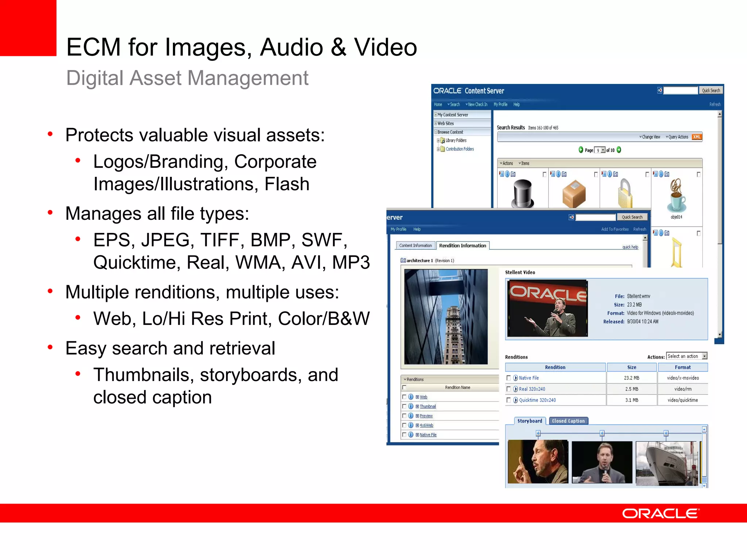Viewport: 747px width, 560px height.
Task: Select the Storyboard tab
Action: point(530,421)
